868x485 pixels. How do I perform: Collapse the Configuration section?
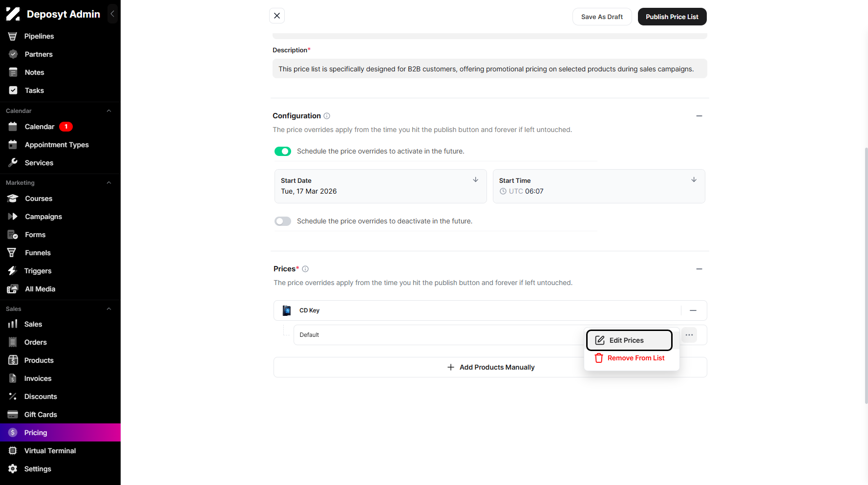click(x=699, y=116)
